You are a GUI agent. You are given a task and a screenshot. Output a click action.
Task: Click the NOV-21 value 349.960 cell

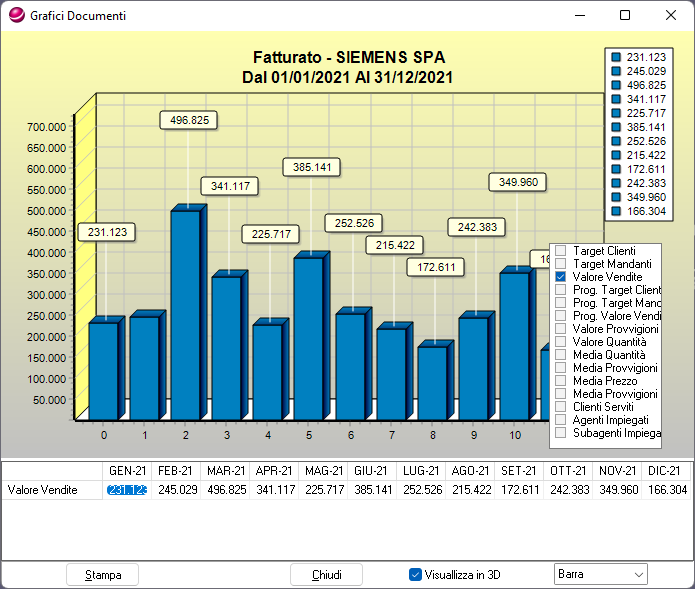click(x=618, y=490)
